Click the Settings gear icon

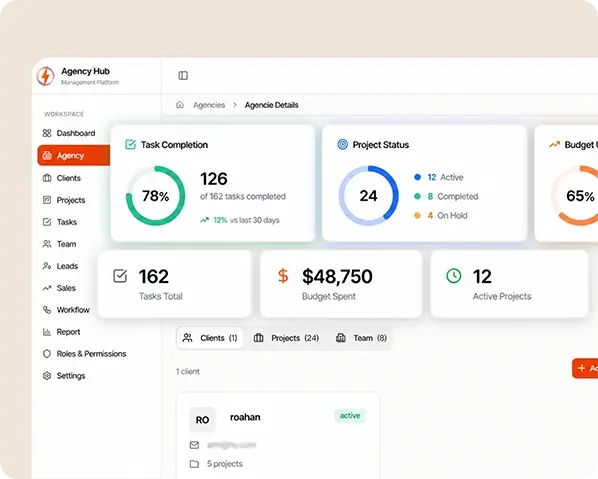coord(47,376)
